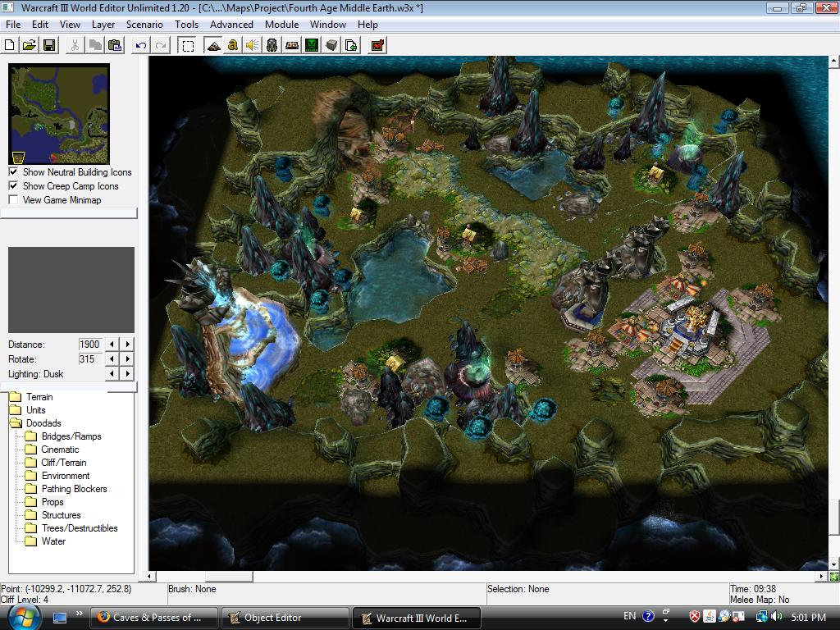Open the Help menu

367,25
